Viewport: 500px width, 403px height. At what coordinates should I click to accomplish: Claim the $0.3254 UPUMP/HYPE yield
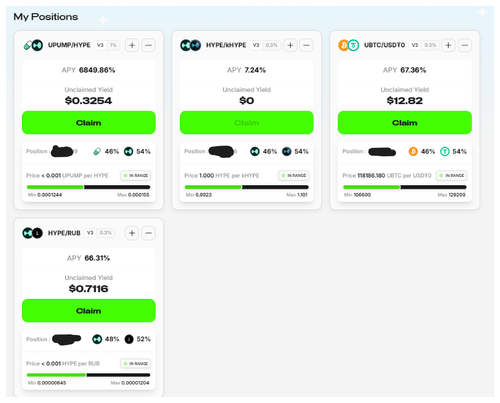pyautogui.click(x=89, y=123)
